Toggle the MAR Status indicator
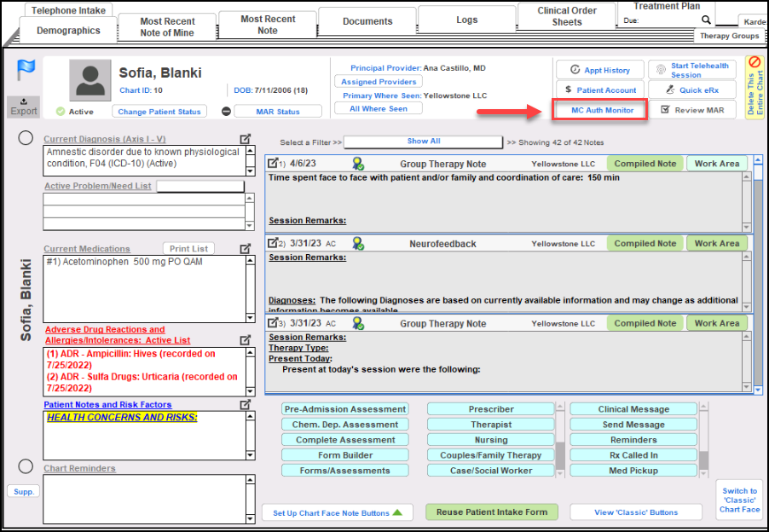769x532 pixels. click(226, 112)
